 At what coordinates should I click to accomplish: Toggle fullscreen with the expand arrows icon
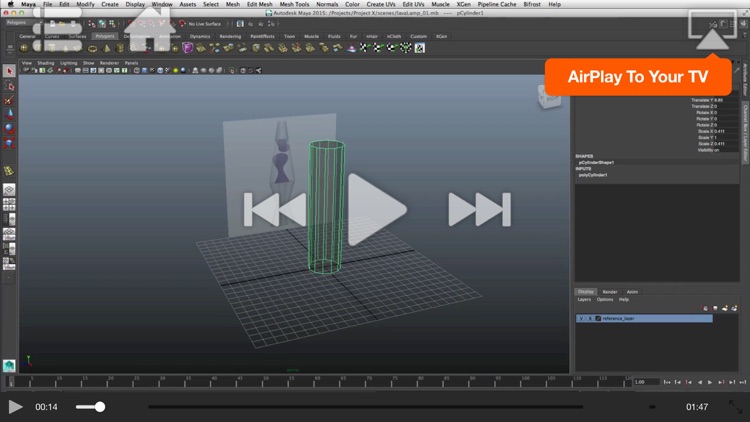pyautogui.click(x=735, y=407)
